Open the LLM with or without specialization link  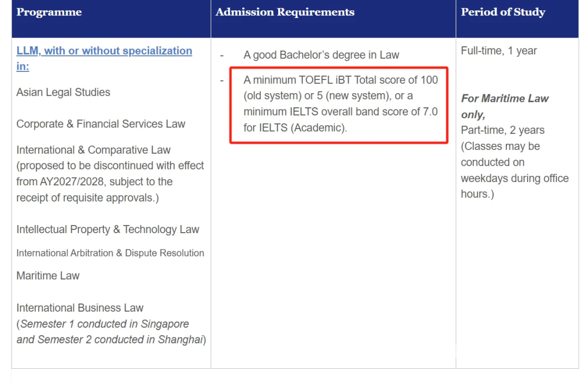click(x=104, y=58)
